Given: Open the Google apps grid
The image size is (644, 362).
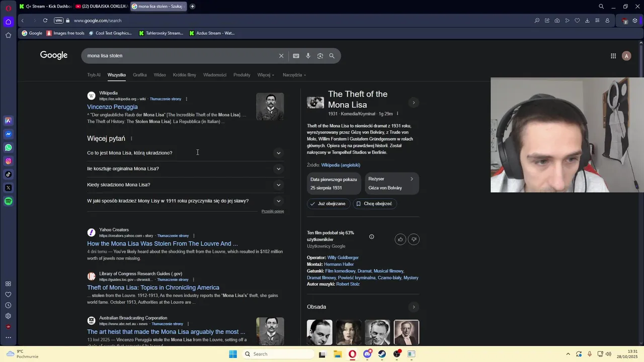Looking at the screenshot, I should (613, 56).
